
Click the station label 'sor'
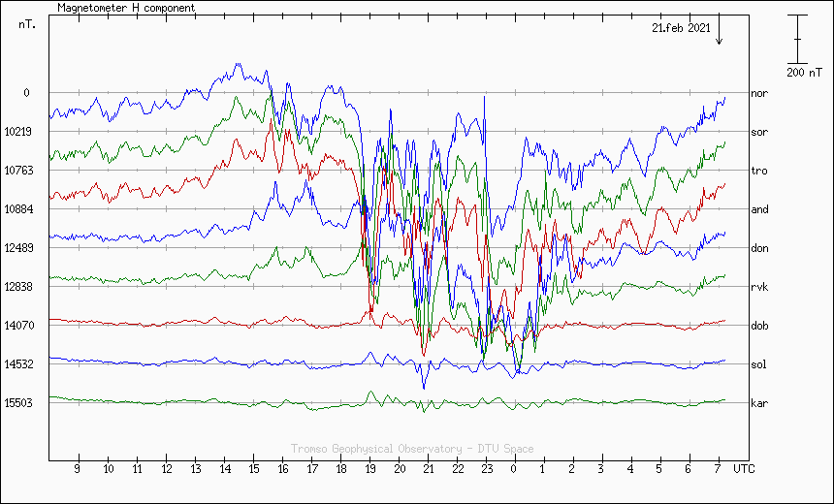(x=759, y=133)
